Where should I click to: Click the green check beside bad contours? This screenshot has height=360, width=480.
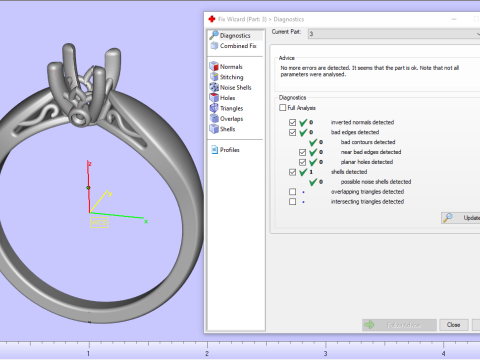(x=313, y=142)
